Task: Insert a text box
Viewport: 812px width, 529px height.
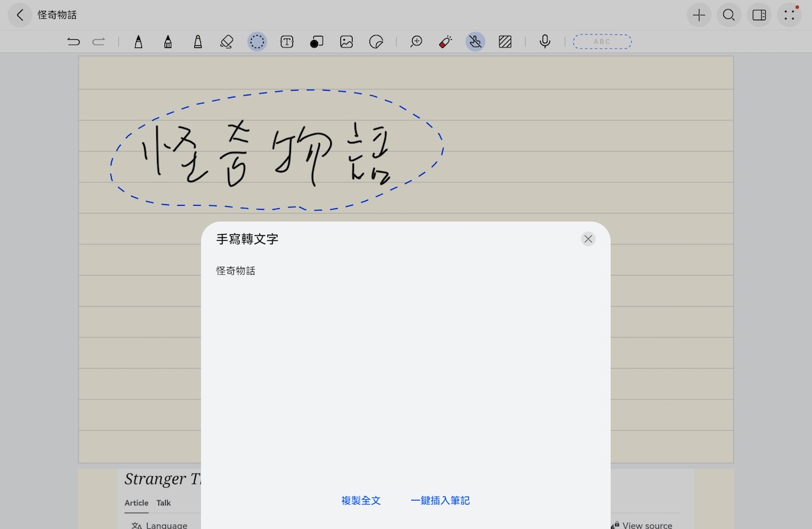Action: point(287,42)
